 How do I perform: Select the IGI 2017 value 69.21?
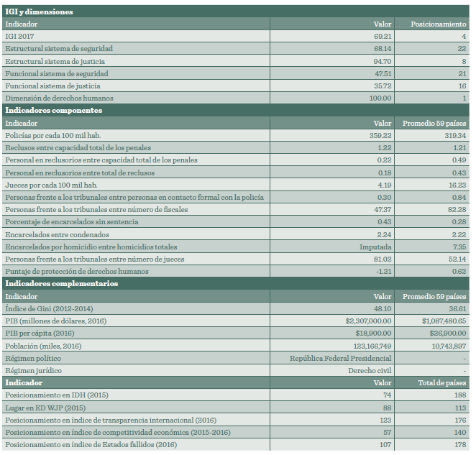point(383,36)
